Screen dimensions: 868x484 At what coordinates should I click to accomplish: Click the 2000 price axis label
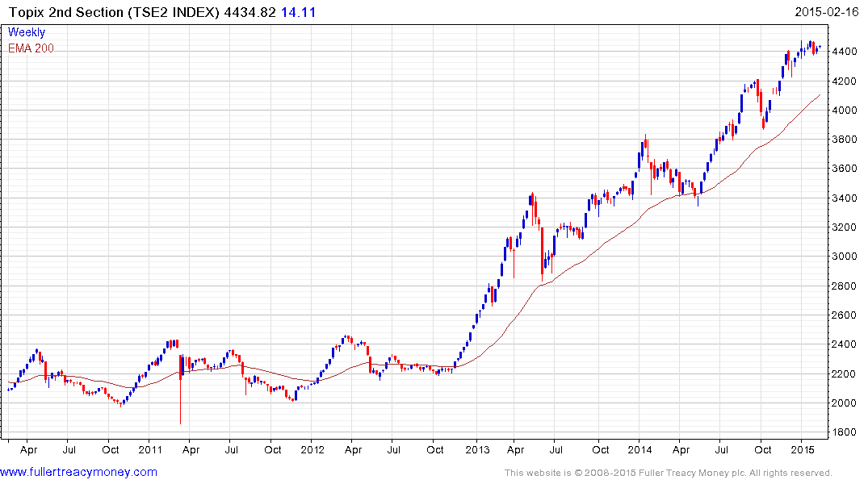845,403
